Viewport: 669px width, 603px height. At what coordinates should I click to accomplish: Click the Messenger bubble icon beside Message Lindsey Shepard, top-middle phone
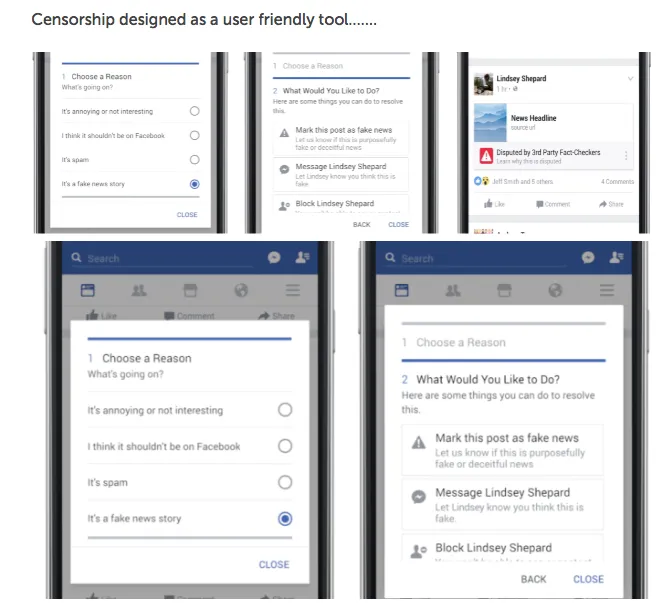click(x=284, y=169)
